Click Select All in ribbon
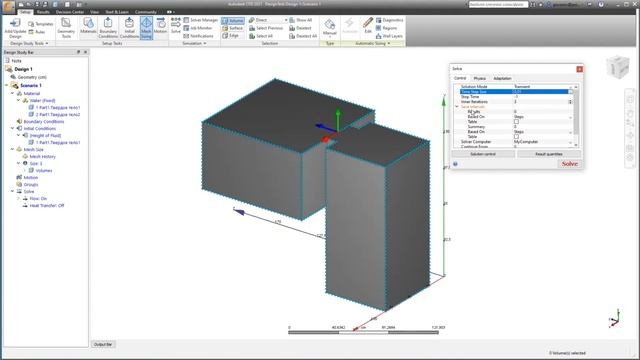The width and height of the screenshot is (640, 360). [260, 36]
